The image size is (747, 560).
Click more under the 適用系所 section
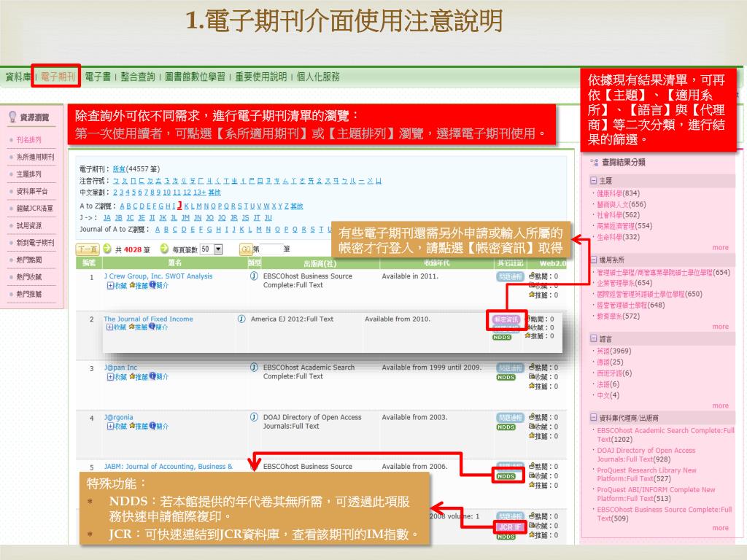720,327
